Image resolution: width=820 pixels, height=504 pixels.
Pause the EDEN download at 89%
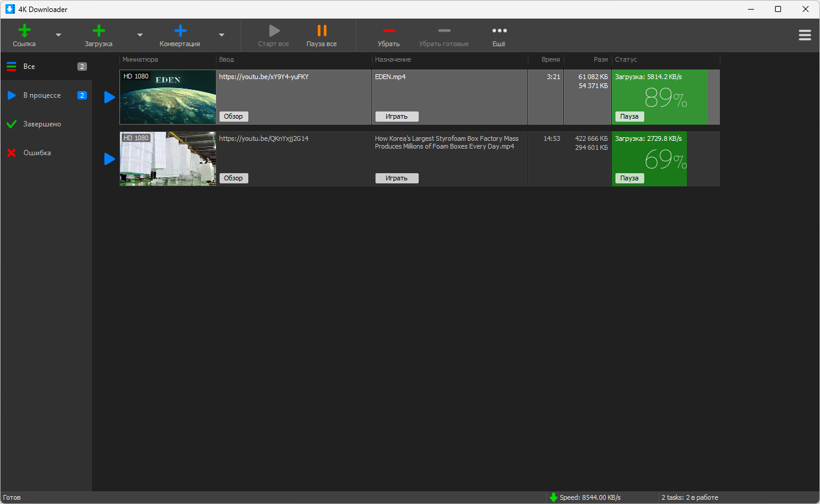pos(629,116)
